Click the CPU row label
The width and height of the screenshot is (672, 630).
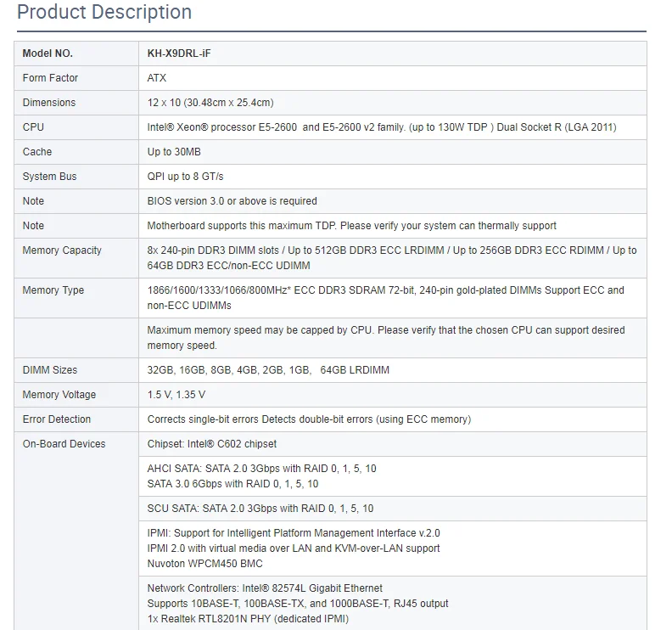click(x=33, y=127)
